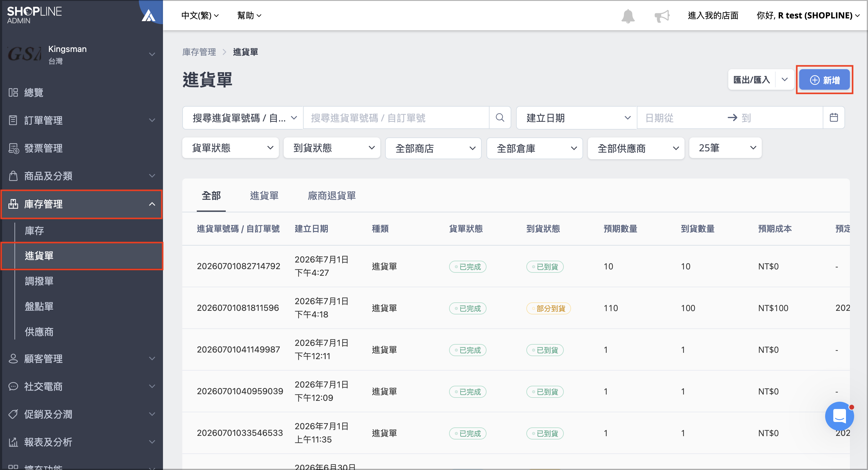Click the 社交電商 chat icon
868x470 pixels.
[x=13, y=386]
